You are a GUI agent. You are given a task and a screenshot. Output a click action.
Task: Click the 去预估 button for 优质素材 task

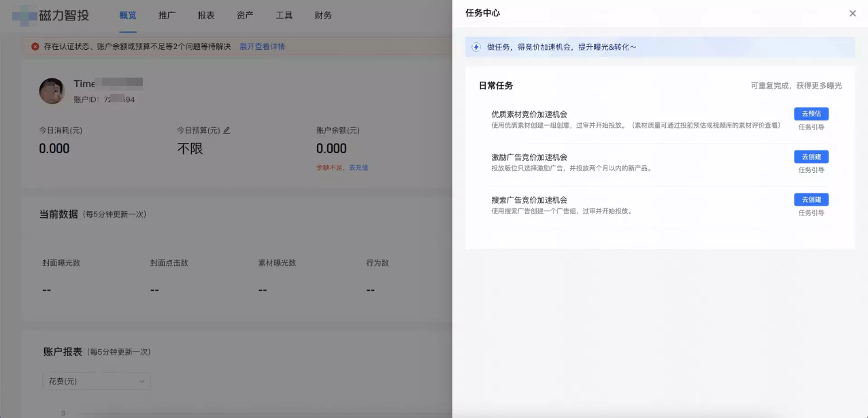pos(811,114)
